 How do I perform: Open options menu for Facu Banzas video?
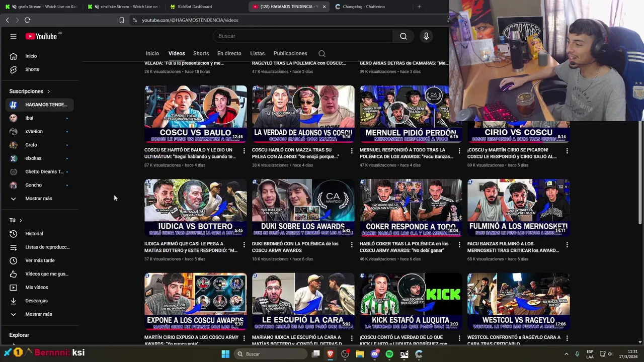567,244
